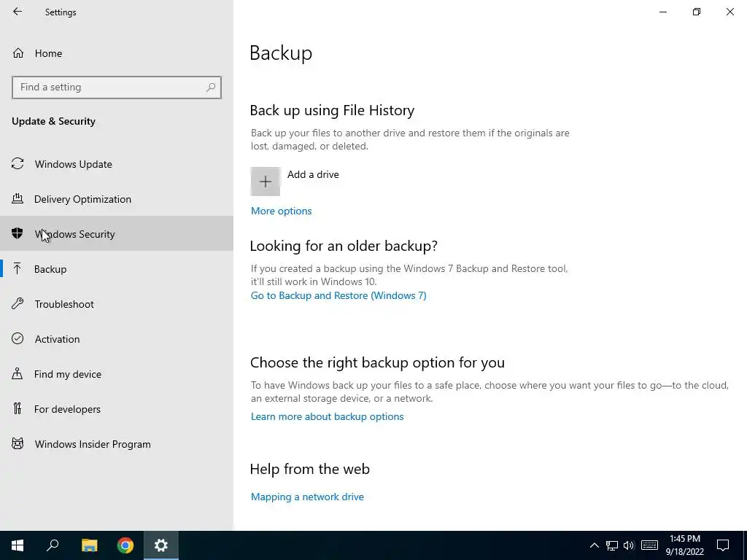Click the Home house icon
The width and height of the screenshot is (747, 560).
coord(18,52)
